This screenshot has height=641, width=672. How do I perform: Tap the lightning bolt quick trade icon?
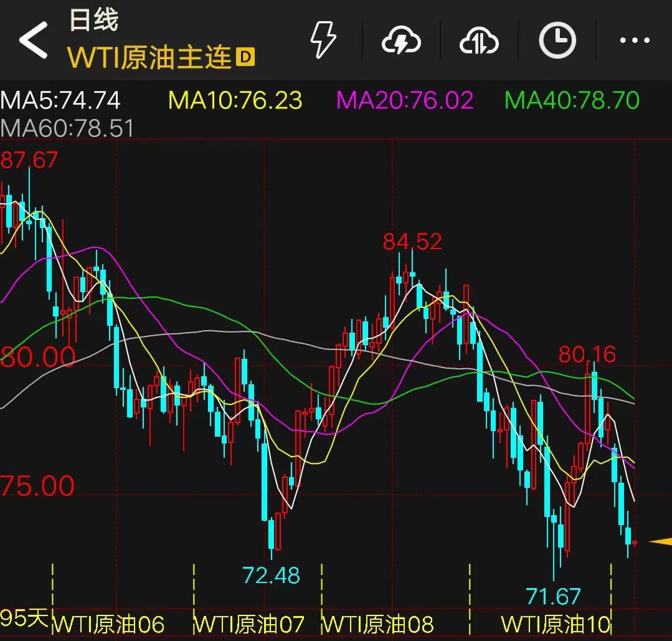(323, 39)
